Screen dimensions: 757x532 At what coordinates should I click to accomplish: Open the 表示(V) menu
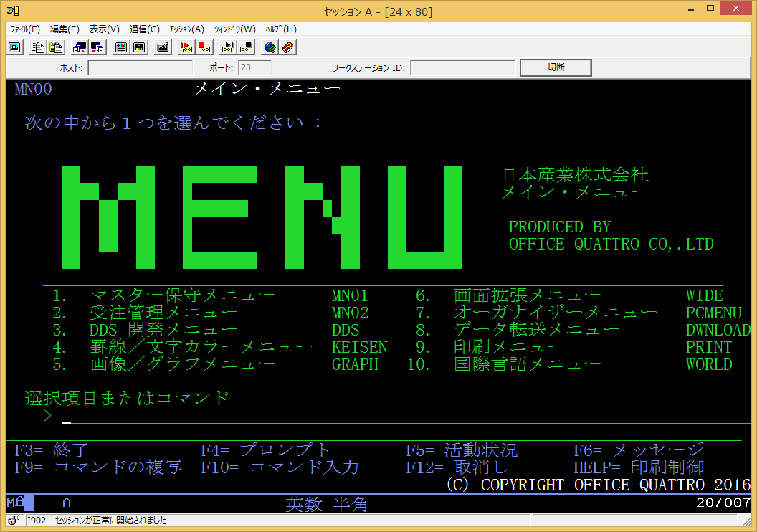click(104, 29)
